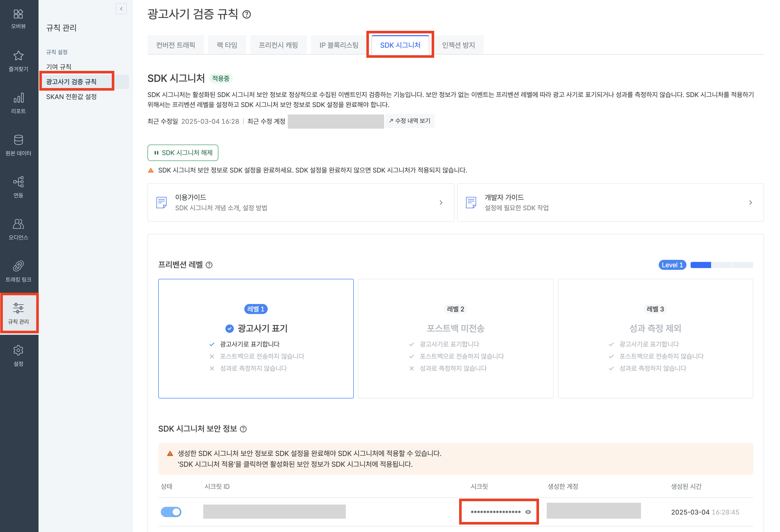Open the 설정 gear icon
The image size is (780, 532).
coord(18,350)
